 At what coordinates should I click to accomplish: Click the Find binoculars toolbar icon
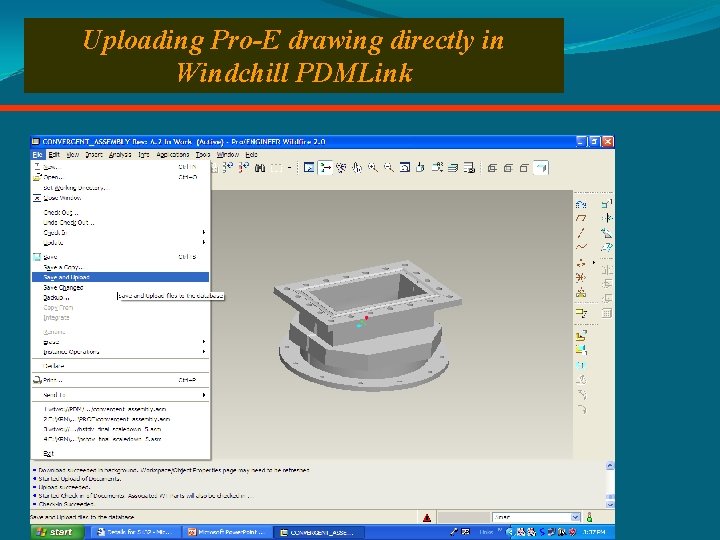[x=260, y=168]
